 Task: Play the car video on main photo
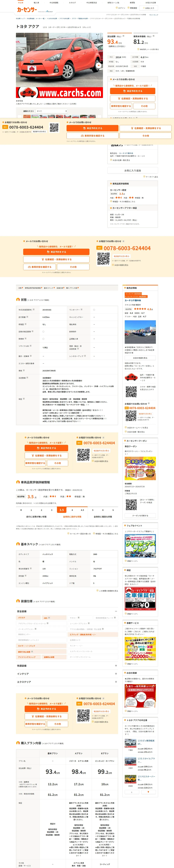[x=98, y=65]
